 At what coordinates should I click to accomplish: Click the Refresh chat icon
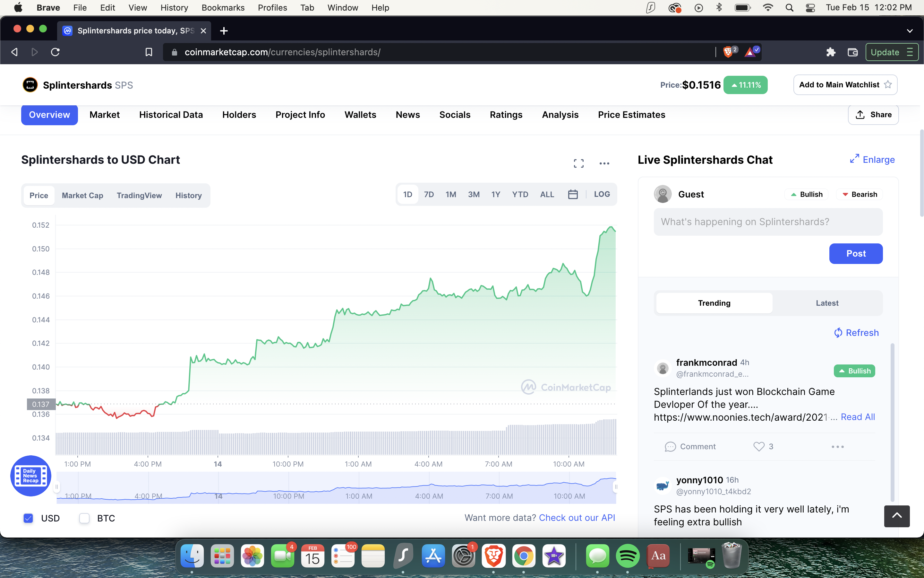pos(838,333)
